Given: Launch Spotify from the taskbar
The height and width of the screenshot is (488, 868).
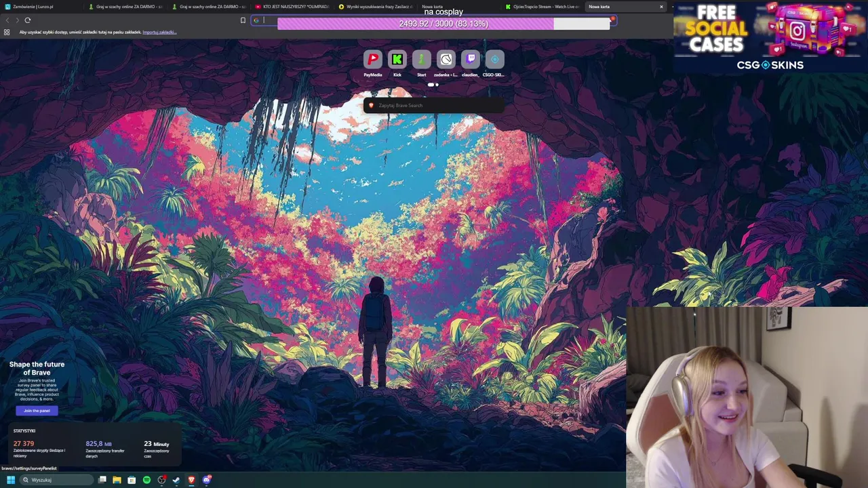Looking at the screenshot, I should (x=146, y=480).
